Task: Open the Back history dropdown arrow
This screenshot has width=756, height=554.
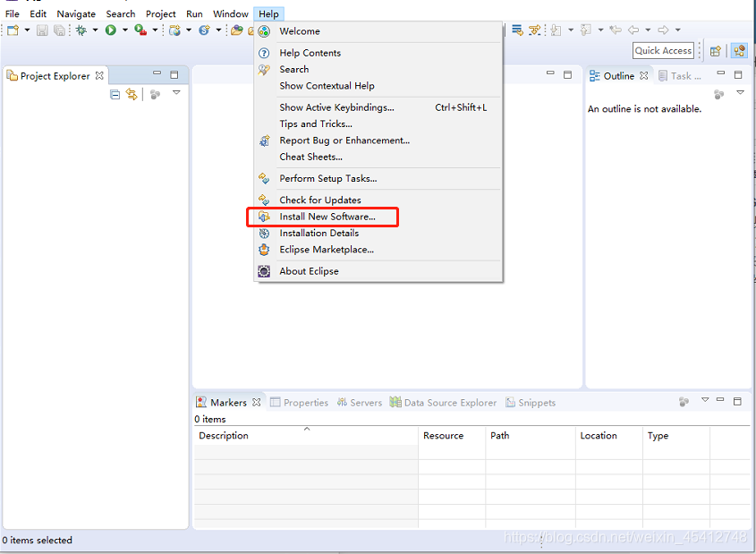Action: (648, 30)
